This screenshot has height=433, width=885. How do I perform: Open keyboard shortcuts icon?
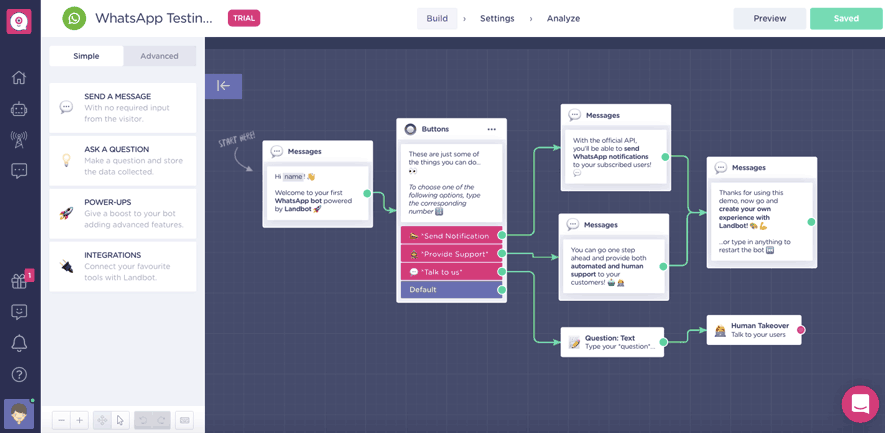pos(185,421)
